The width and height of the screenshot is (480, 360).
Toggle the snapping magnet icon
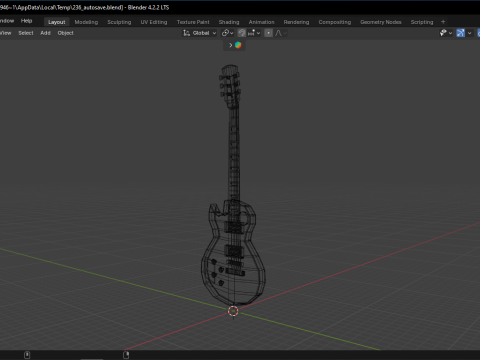(x=242, y=33)
